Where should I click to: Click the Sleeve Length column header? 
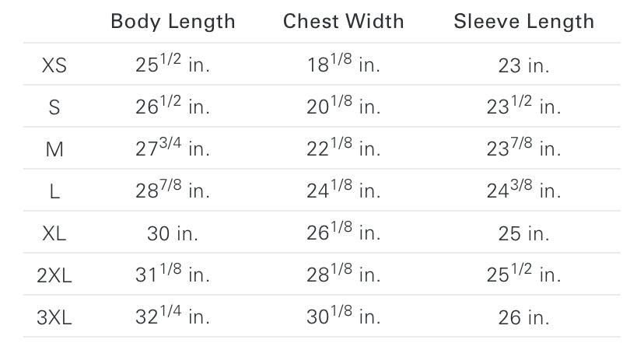point(524,21)
